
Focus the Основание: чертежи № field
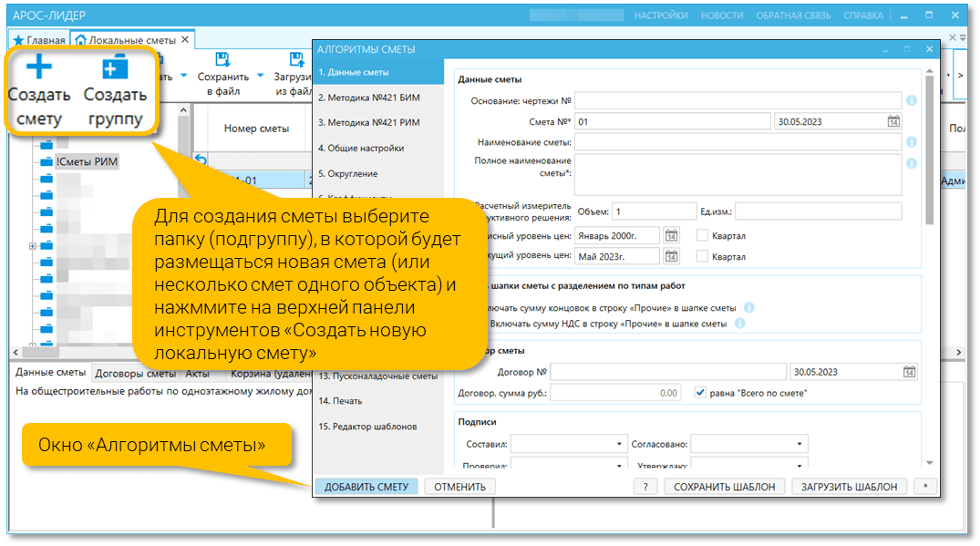738,100
